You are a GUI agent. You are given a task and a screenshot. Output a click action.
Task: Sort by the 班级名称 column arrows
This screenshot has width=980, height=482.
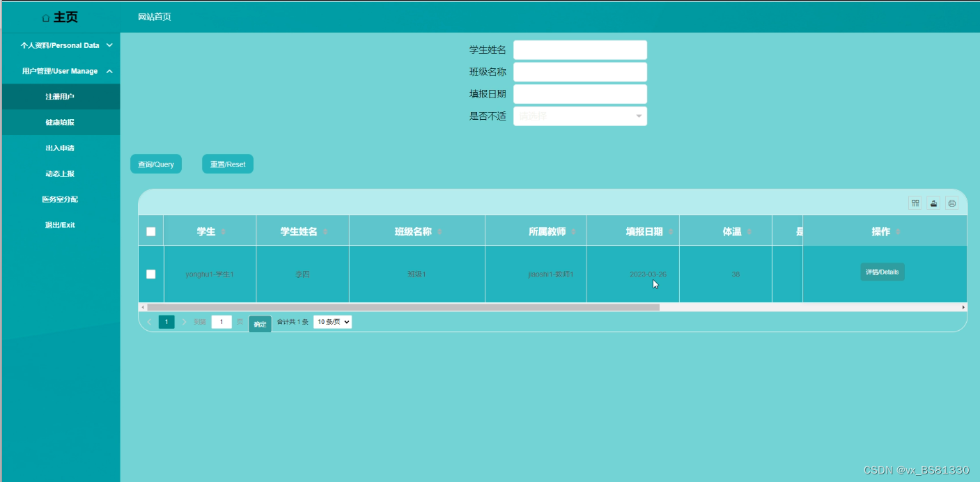[440, 232]
